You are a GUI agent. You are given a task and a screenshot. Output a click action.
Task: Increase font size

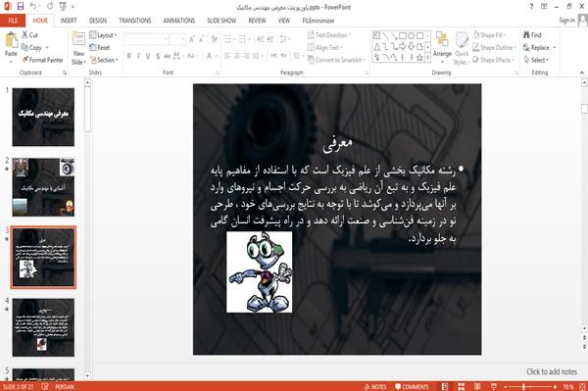[192, 39]
